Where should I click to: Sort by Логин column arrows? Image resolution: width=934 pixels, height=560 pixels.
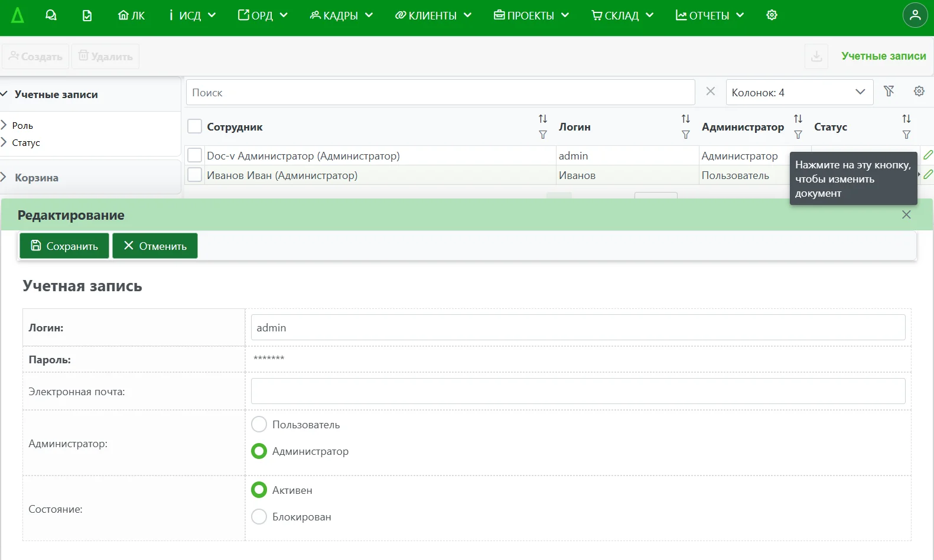[685, 119]
